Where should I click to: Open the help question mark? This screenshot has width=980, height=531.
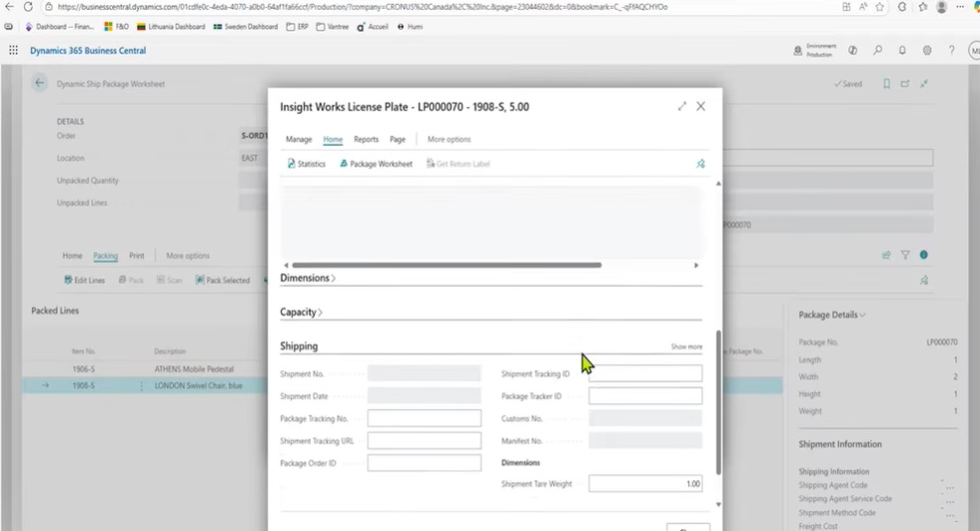pos(951,50)
